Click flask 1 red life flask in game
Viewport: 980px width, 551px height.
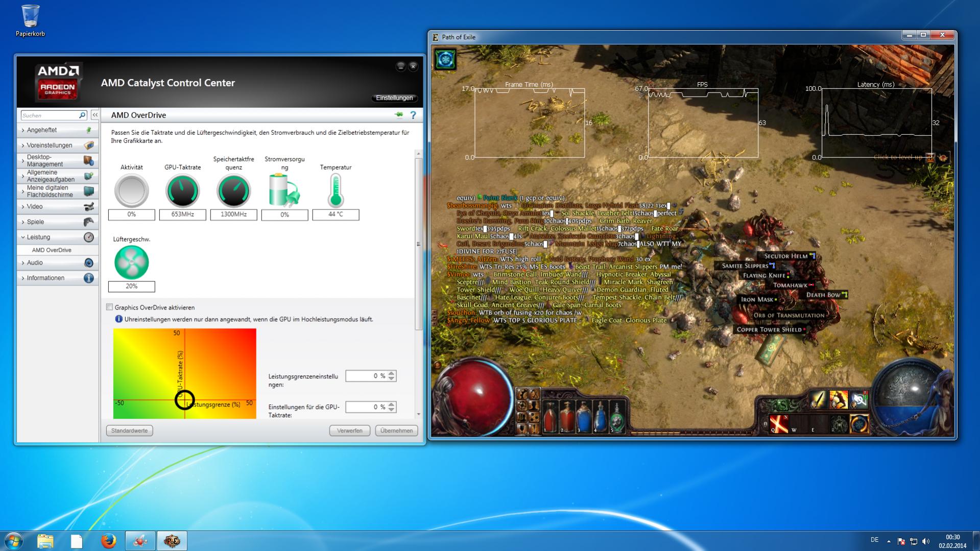tap(549, 416)
